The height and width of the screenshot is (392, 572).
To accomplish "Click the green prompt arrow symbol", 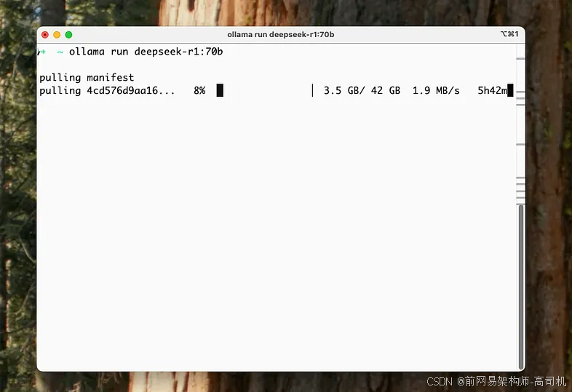I will click(42, 52).
